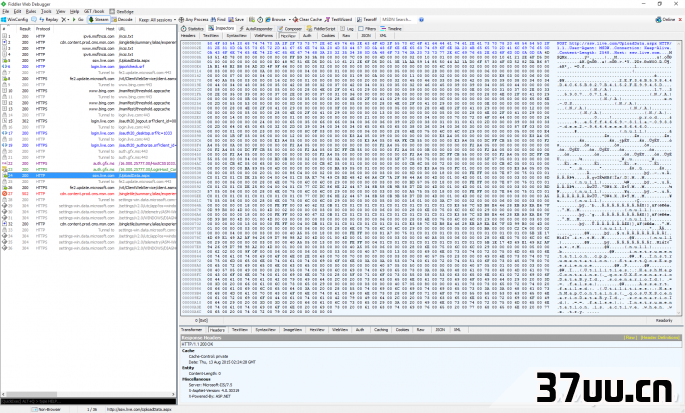Switch to the Inspectors tab
The width and height of the screenshot is (685, 413).
221,28
